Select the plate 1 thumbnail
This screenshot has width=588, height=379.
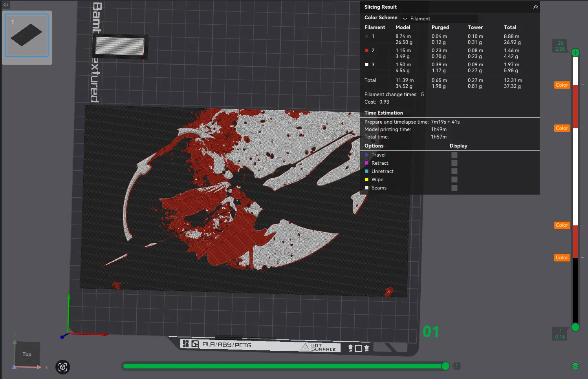pyautogui.click(x=27, y=35)
